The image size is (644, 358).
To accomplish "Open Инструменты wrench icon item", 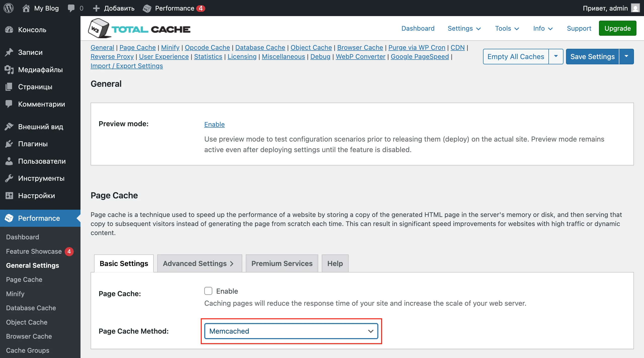I will (x=9, y=178).
